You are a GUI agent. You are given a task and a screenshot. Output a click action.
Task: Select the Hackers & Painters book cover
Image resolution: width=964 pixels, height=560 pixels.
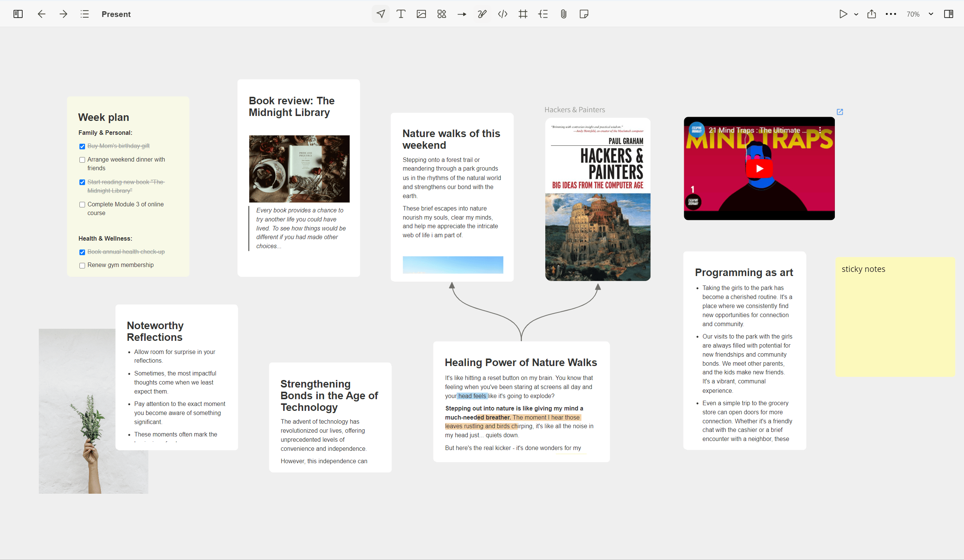[x=598, y=199]
